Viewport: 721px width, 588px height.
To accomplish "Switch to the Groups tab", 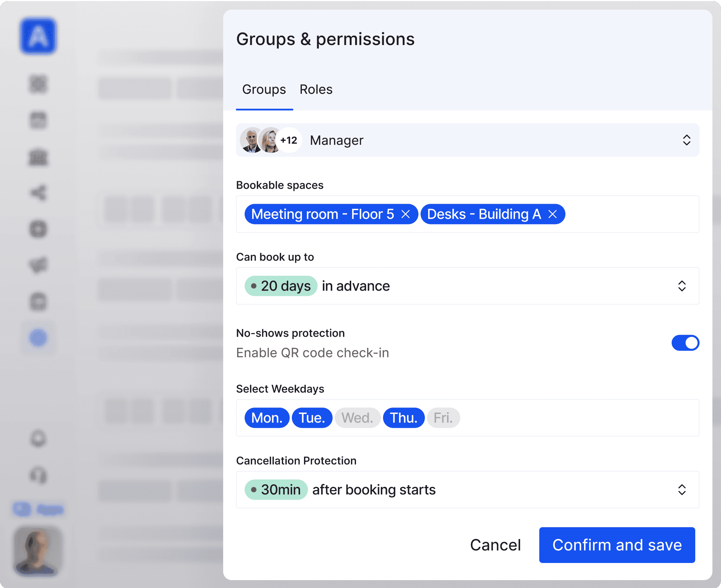I will click(264, 89).
